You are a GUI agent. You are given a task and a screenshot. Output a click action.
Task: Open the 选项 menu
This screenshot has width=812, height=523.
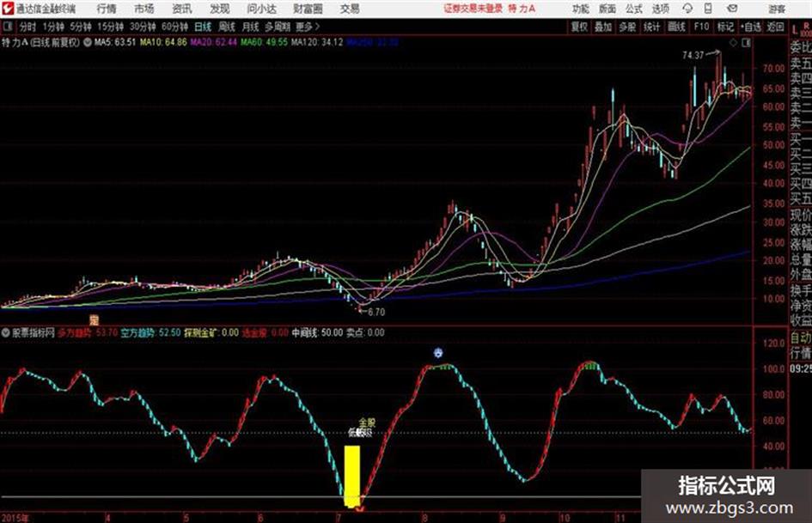point(661,9)
